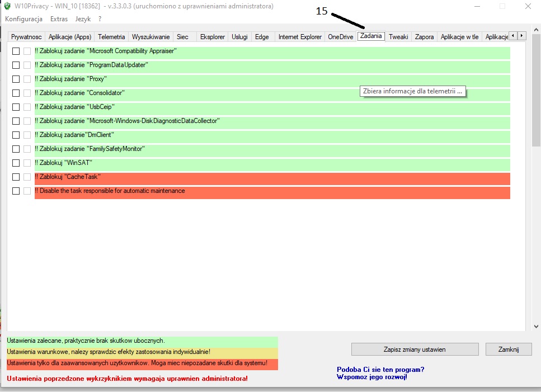Open the Wyszukiwanie tab
541x392 pixels.
[151, 37]
